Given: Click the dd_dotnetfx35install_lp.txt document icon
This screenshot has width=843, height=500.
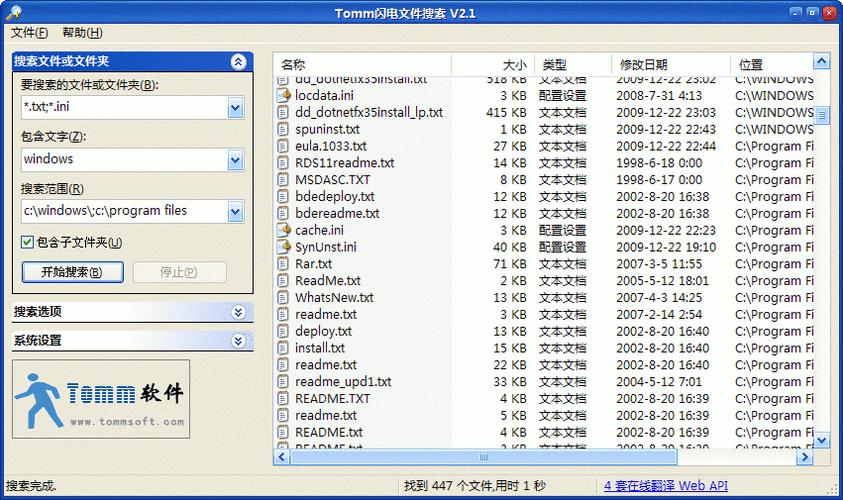Looking at the screenshot, I should tap(283, 112).
